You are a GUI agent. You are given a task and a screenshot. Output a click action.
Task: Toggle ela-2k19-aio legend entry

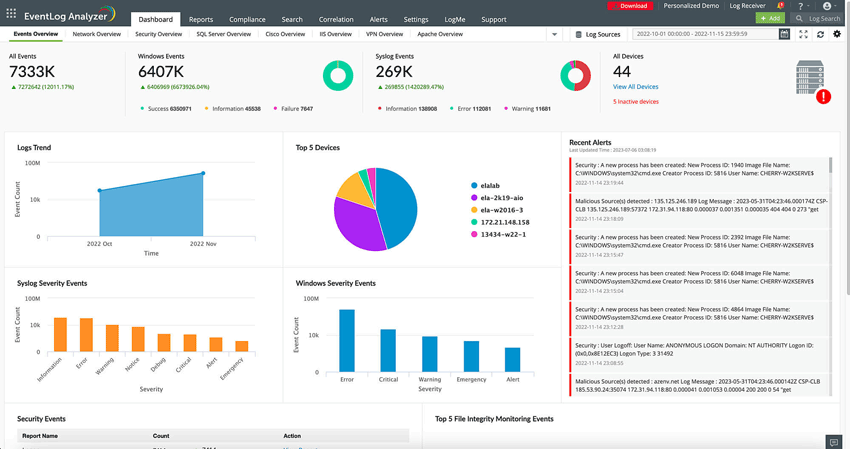click(497, 198)
